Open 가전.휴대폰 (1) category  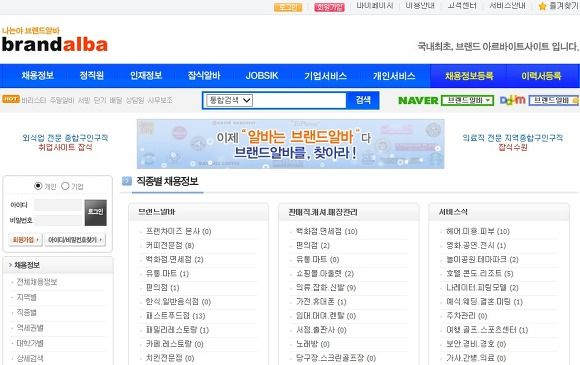(x=321, y=302)
